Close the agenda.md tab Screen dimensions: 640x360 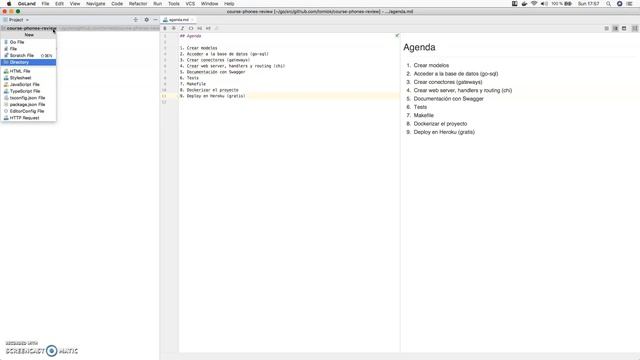coord(192,20)
